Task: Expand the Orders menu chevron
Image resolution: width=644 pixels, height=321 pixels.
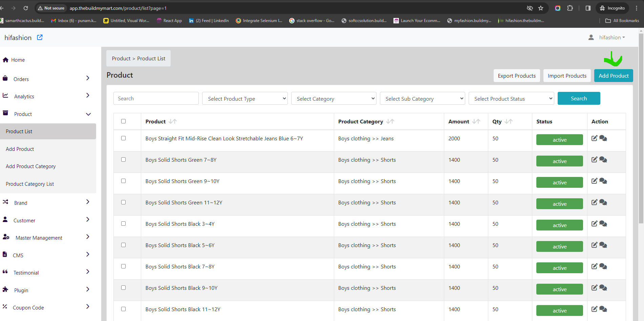Action: 88,78
